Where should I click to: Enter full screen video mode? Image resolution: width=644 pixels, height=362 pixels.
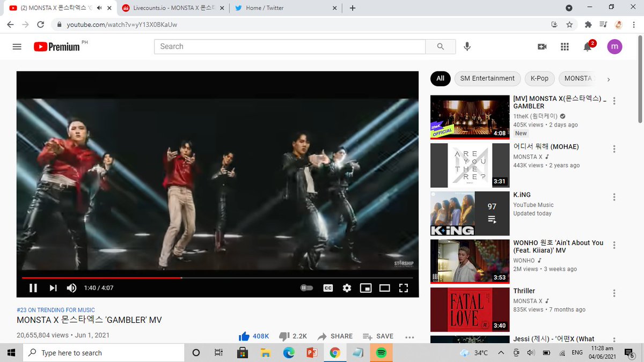pos(404,288)
